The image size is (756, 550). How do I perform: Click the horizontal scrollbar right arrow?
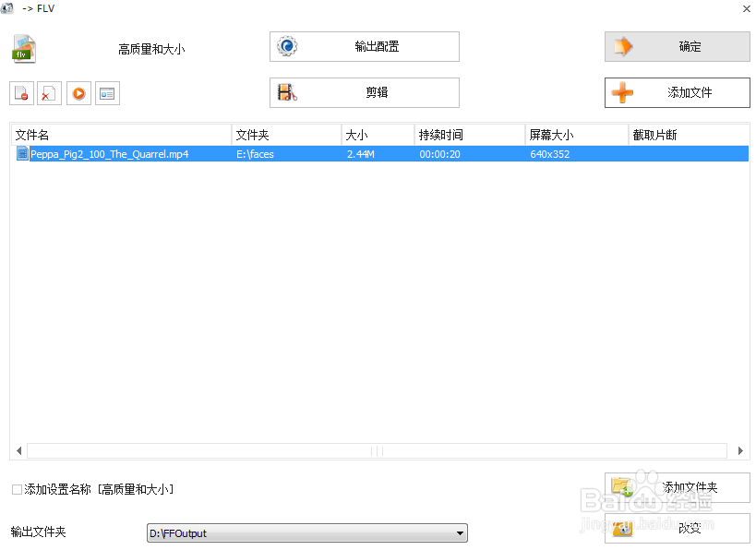(x=741, y=450)
